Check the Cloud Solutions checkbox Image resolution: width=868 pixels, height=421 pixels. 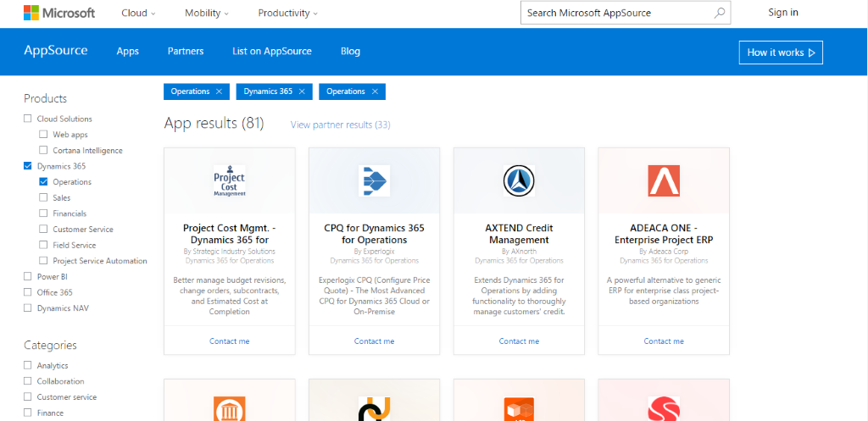click(28, 119)
